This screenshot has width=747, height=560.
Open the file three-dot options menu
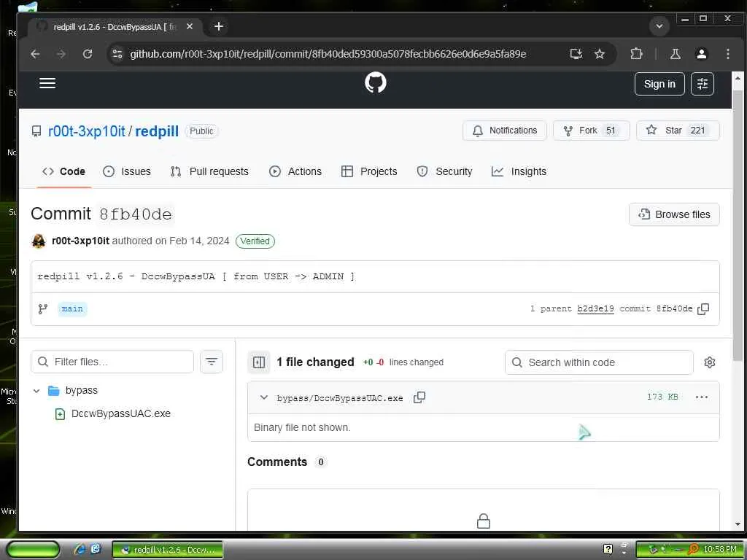point(702,397)
